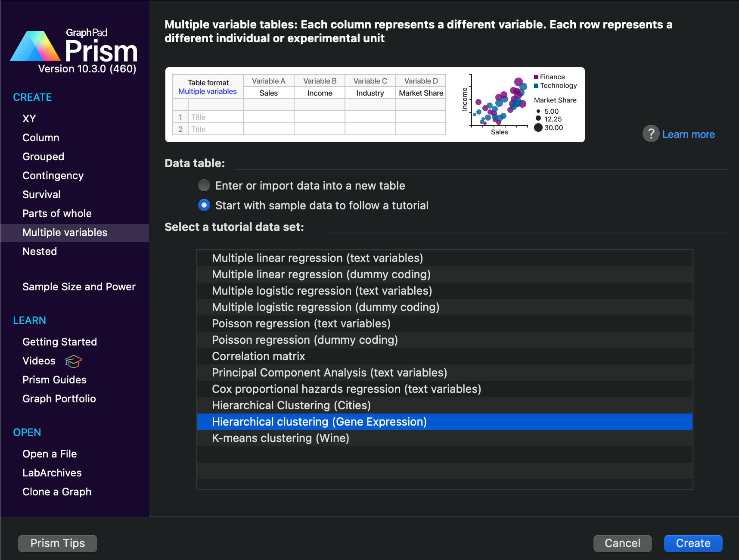This screenshot has width=739, height=560.
Task: Pick the Correlation matrix tutorial data set
Action: pos(258,356)
